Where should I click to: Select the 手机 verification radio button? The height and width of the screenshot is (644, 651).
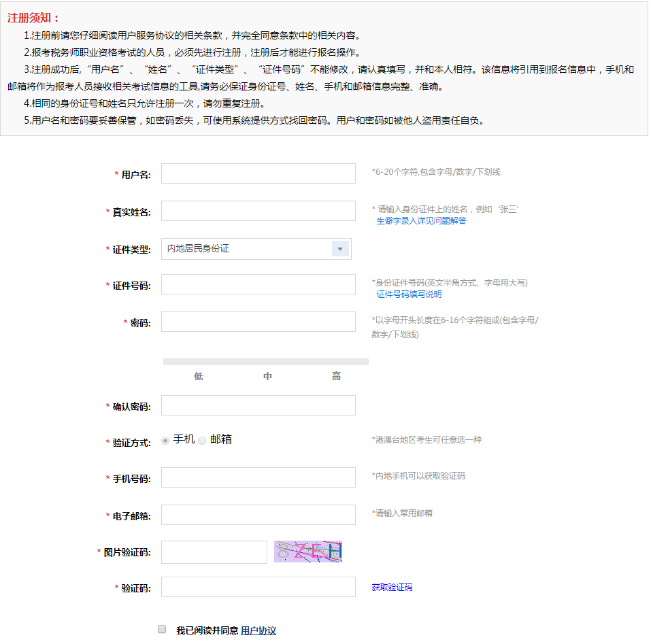click(164, 440)
